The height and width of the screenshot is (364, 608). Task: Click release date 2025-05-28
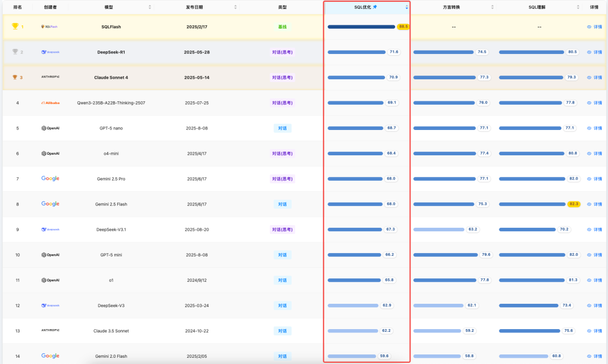[196, 52]
